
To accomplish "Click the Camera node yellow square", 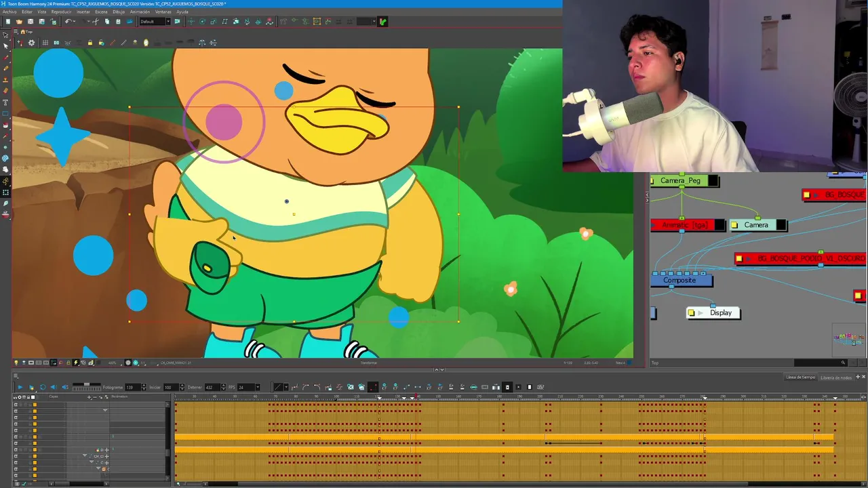I will coord(734,225).
